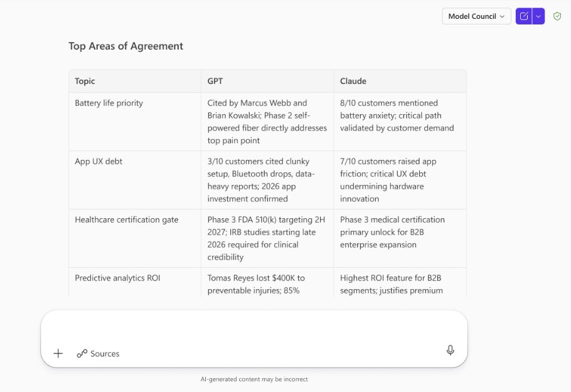571x392 pixels.
Task: Click the plus icon in the prompt box
Action: [x=58, y=353]
